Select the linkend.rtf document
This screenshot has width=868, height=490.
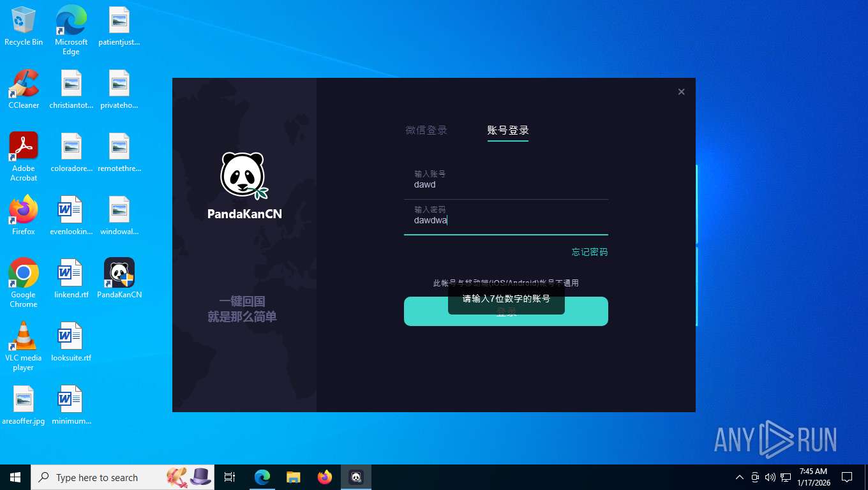coord(71,279)
